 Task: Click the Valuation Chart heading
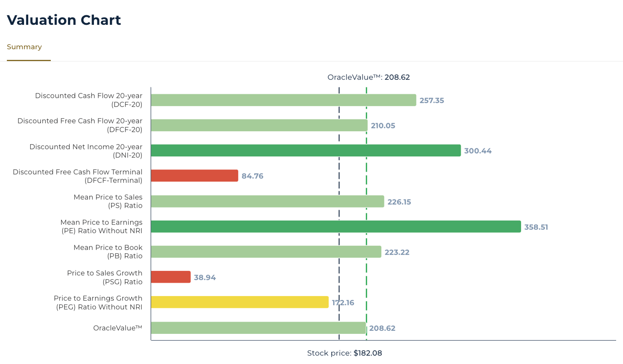[64, 20]
